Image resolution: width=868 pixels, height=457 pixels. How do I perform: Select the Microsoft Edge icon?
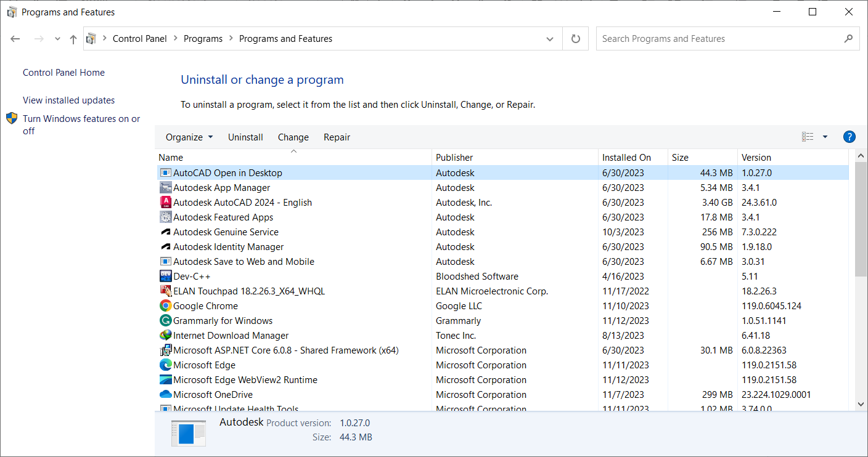point(166,365)
